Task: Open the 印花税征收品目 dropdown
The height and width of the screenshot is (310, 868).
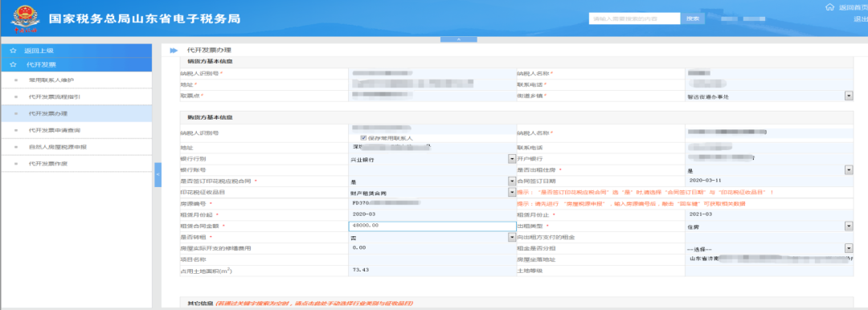Action: coord(511,192)
